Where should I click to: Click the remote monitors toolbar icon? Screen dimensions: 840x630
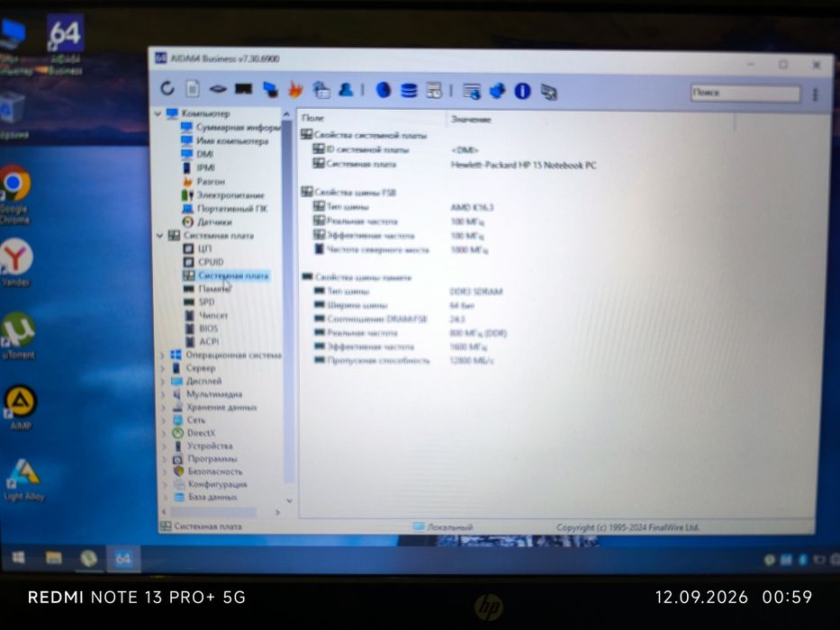(x=548, y=92)
